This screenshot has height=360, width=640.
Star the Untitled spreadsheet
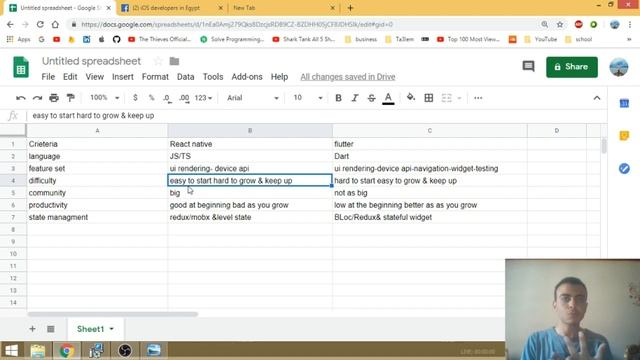click(158, 61)
